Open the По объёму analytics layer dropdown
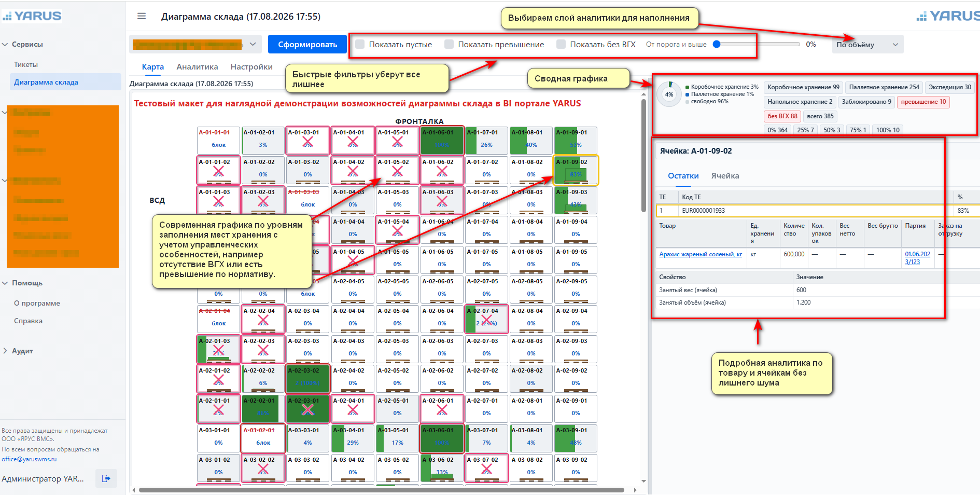The width and height of the screenshot is (980, 495). pos(867,44)
